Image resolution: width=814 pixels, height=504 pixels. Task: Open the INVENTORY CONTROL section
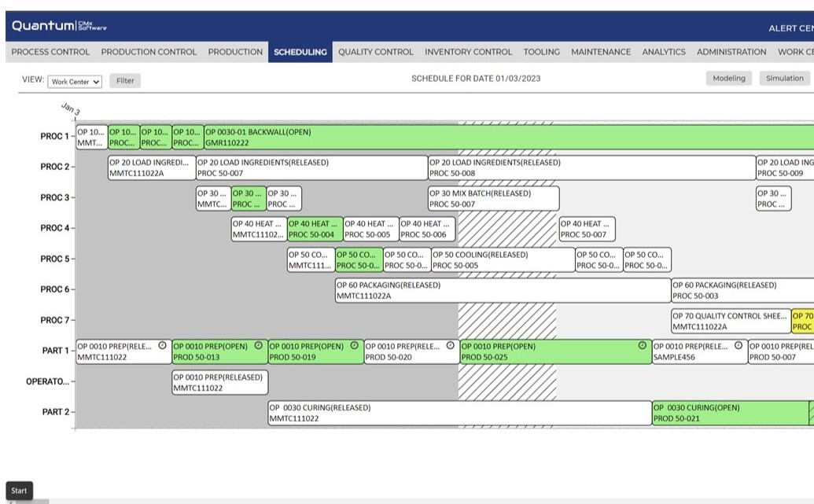[x=467, y=52]
